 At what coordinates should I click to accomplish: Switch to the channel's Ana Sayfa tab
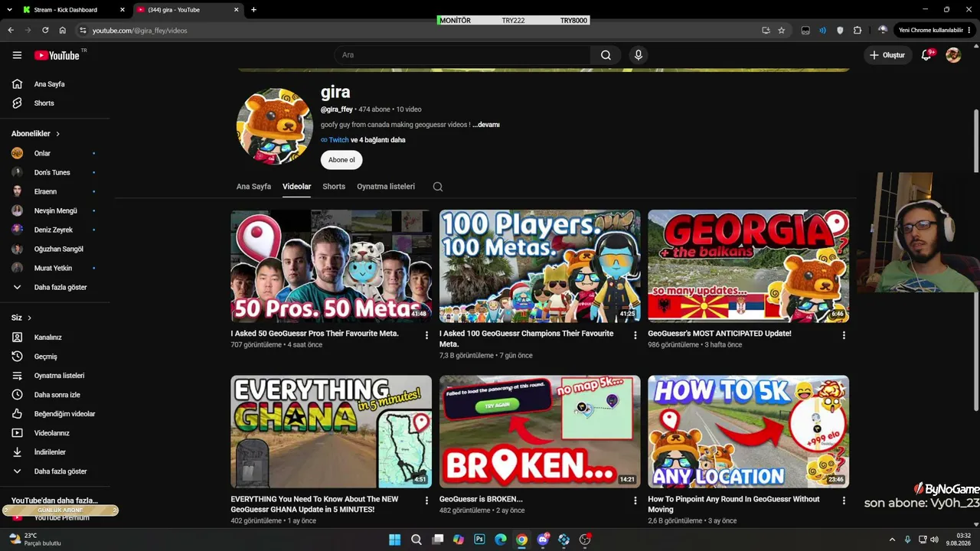point(253,187)
